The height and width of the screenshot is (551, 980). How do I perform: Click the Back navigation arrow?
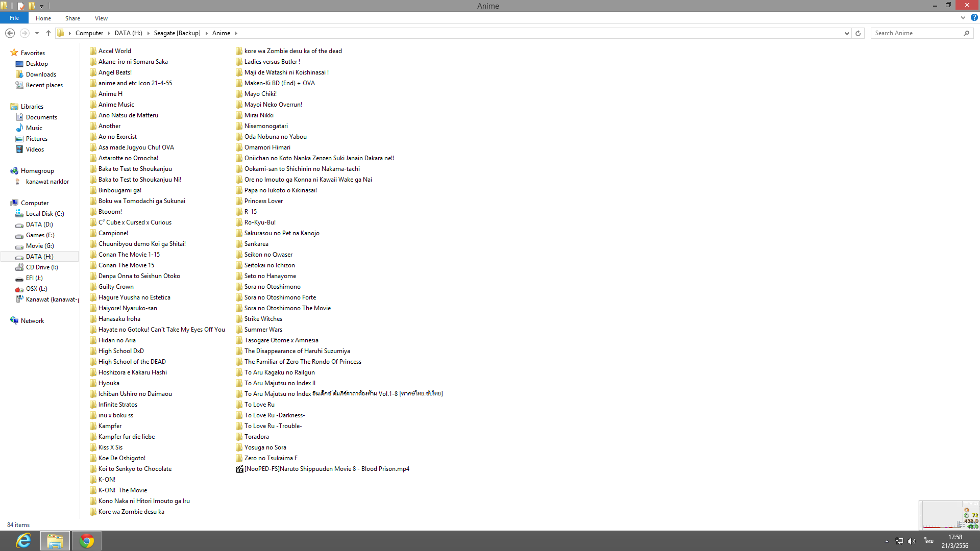[10, 33]
